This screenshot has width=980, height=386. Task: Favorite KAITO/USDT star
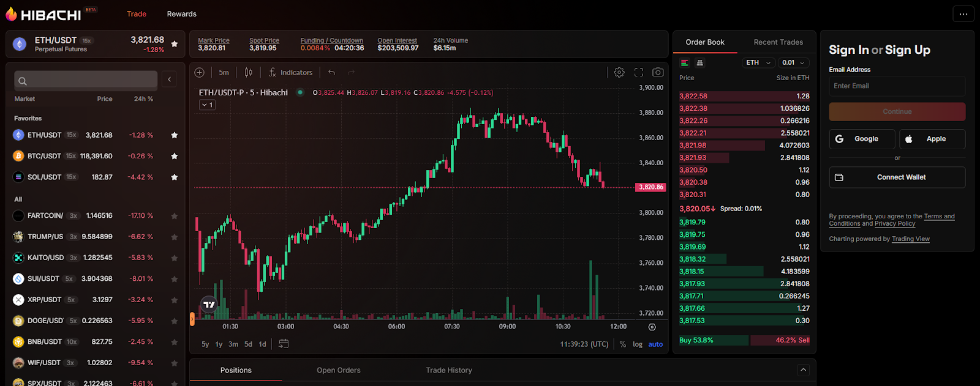175,258
